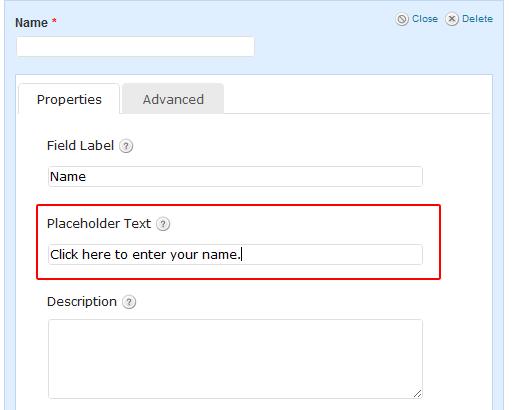Click the circle-slash Close icon
The height and width of the screenshot is (410, 520).
[402, 19]
